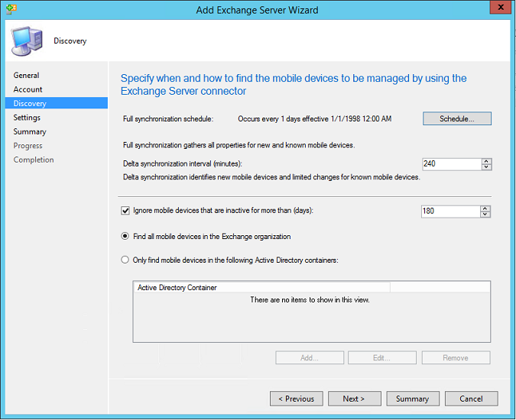Image resolution: width=516 pixels, height=420 pixels.
Task: Cancel the wizard
Action: click(471, 399)
